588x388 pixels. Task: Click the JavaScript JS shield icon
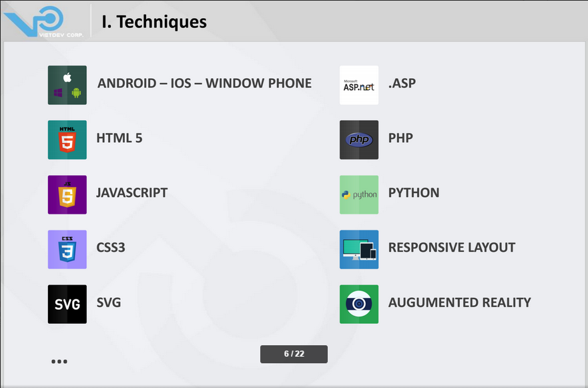[67, 194]
